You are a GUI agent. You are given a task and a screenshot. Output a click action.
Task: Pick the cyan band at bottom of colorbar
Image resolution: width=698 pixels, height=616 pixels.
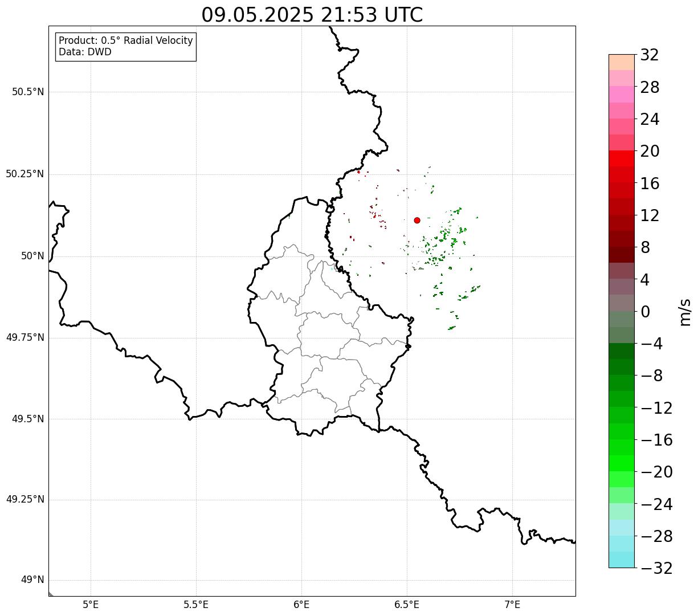point(622,560)
